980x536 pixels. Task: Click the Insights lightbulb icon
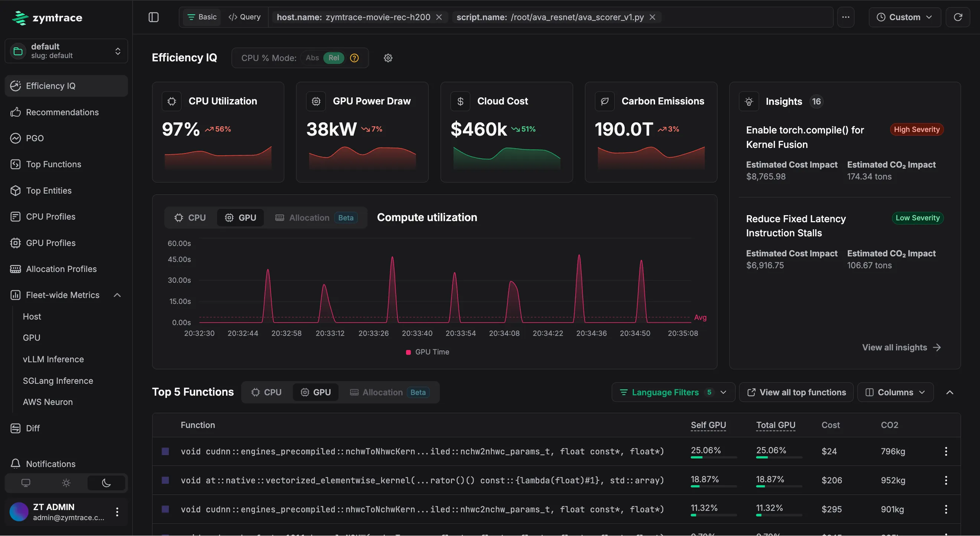pos(749,102)
